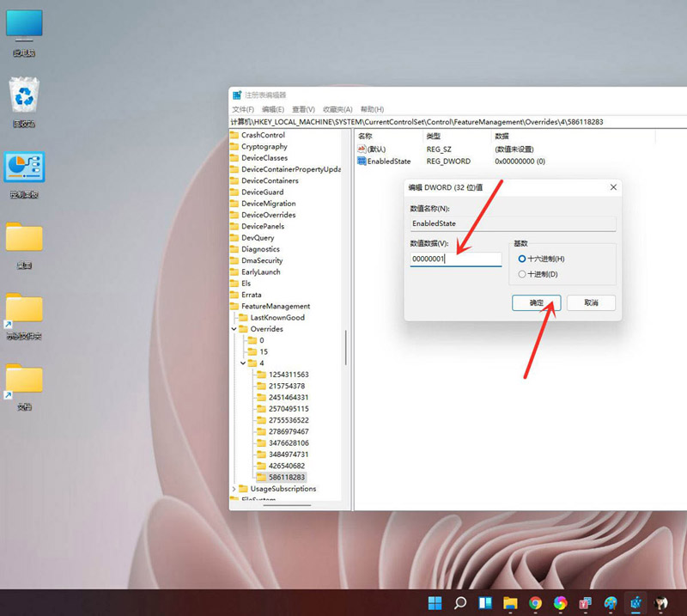
Task: Select 十进制(D) decimal radio button
Action: [521, 274]
